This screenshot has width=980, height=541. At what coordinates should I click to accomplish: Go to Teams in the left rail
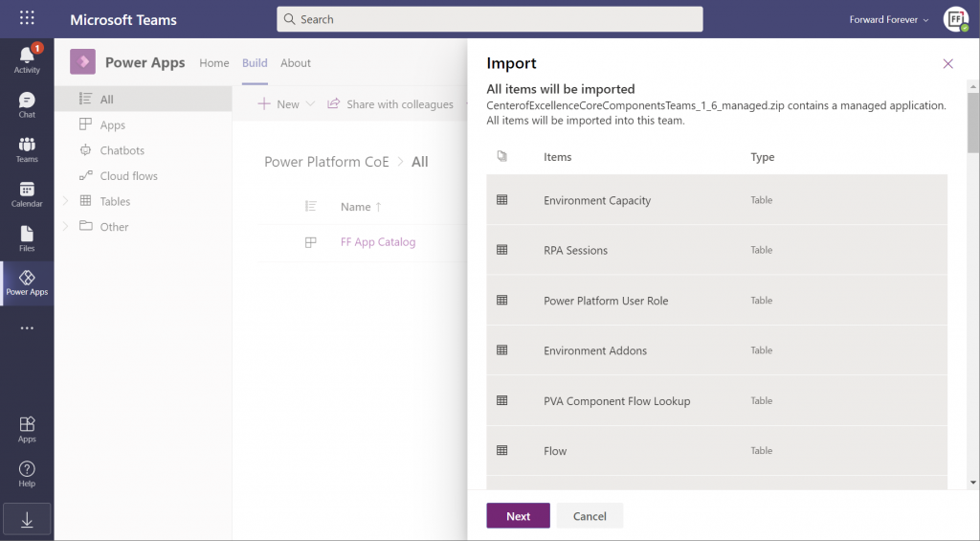(x=27, y=149)
